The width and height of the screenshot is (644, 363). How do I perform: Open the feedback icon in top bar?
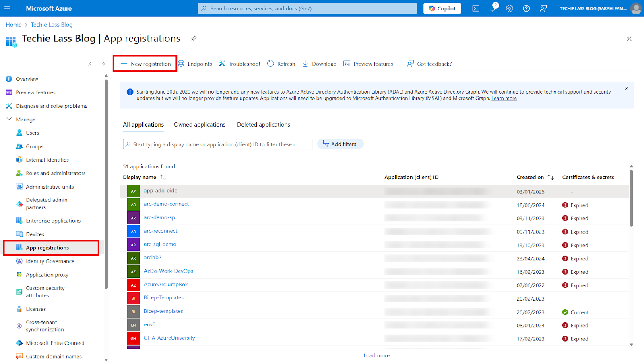coord(543,8)
